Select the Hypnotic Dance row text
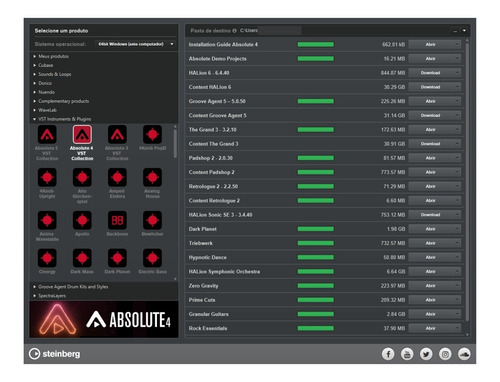Viewport: 500px width, 382px height. pos(208,257)
